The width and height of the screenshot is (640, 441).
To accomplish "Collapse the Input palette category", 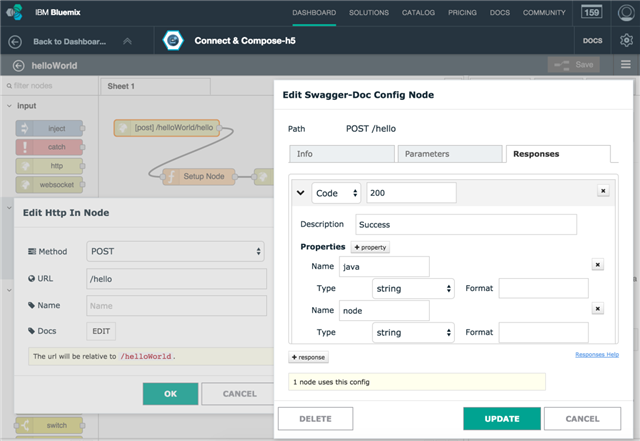I will tap(9, 106).
